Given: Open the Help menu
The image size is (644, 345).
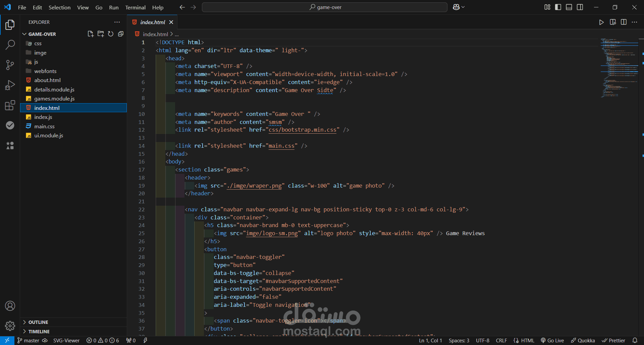Looking at the screenshot, I should pyautogui.click(x=158, y=7).
